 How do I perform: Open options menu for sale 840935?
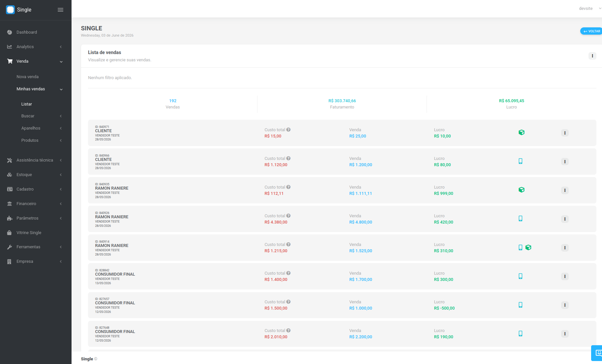tap(565, 190)
